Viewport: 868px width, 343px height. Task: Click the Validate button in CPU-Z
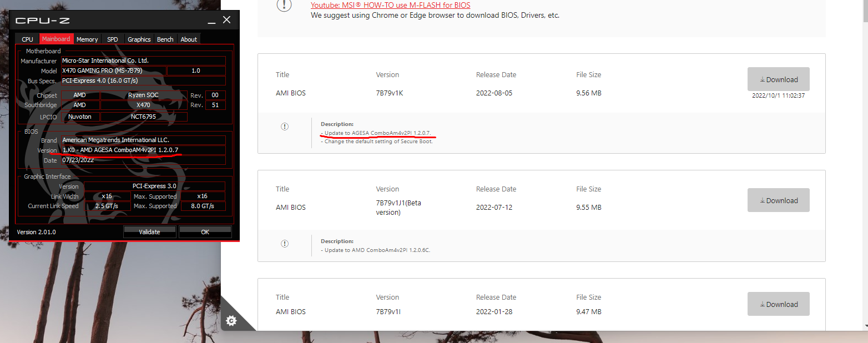[149, 232]
